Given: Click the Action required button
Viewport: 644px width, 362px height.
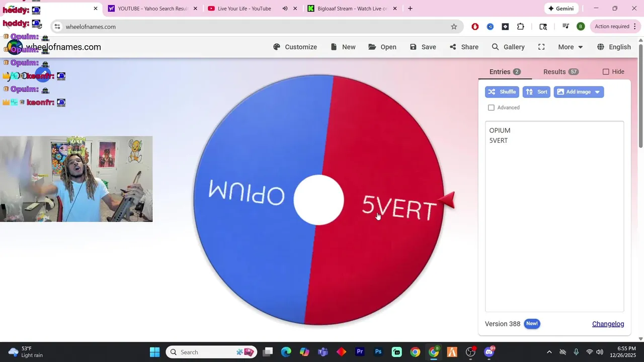Looking at the screenshot, I should pos(615,27).
